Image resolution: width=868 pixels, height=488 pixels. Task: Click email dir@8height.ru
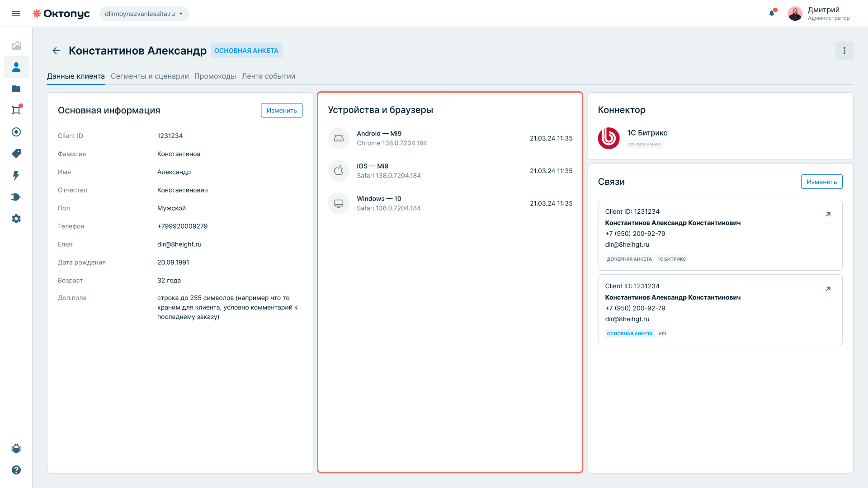pos(179,244)
